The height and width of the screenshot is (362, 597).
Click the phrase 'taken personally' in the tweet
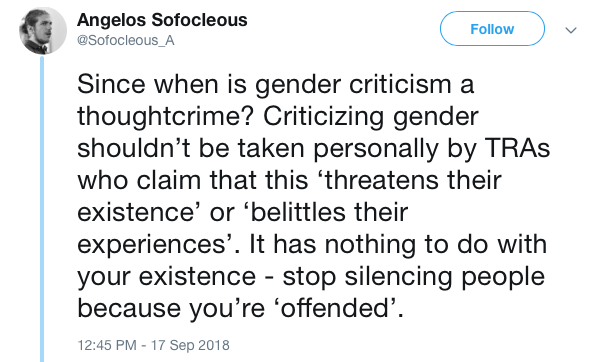pyautogui.click(x=338, y=149)
